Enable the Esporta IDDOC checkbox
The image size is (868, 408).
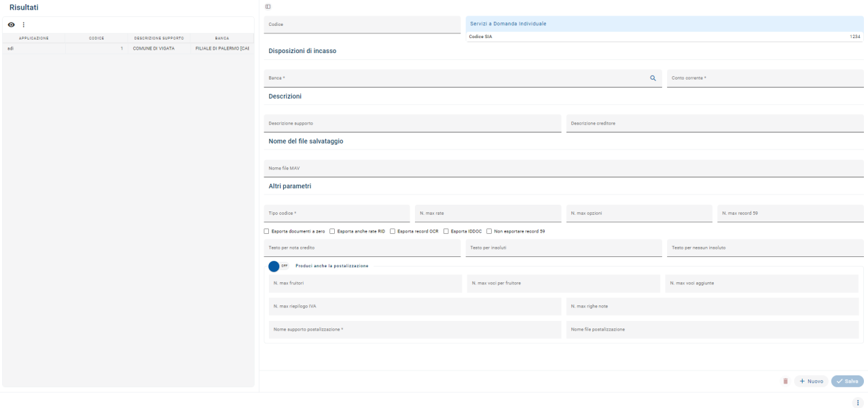click(446, 231)
